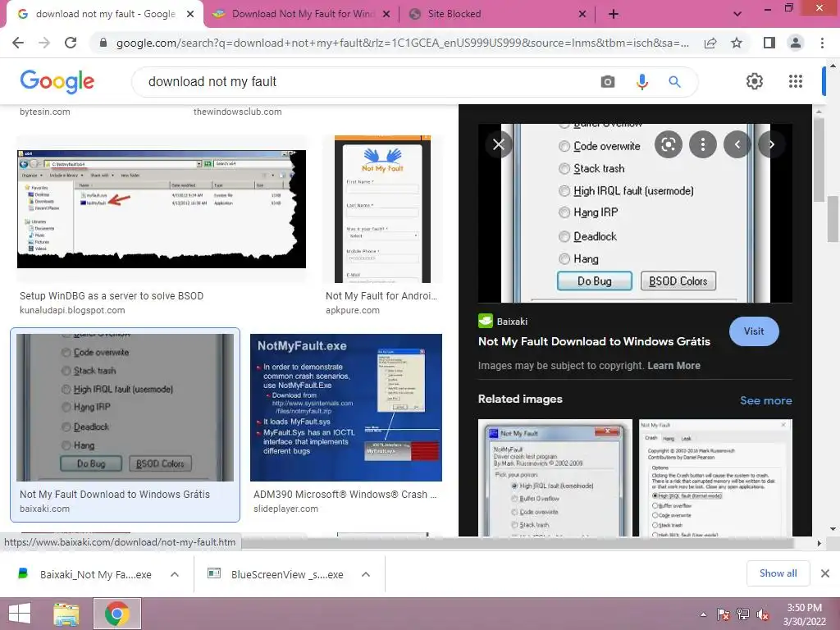Open Not My Fault Download to Windows Grátis title
Image resolution: width=840 pixels, height=630 pixels.
(x=594, y=341)
